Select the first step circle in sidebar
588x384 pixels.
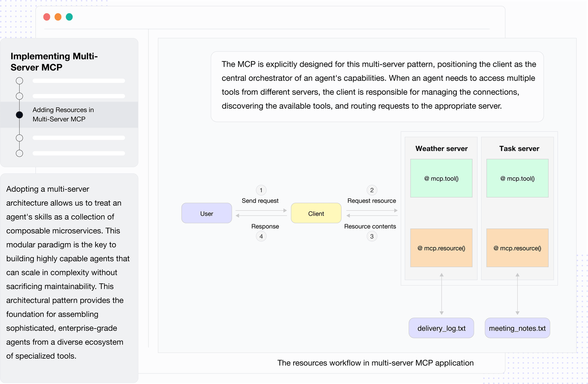coord(19,81)
